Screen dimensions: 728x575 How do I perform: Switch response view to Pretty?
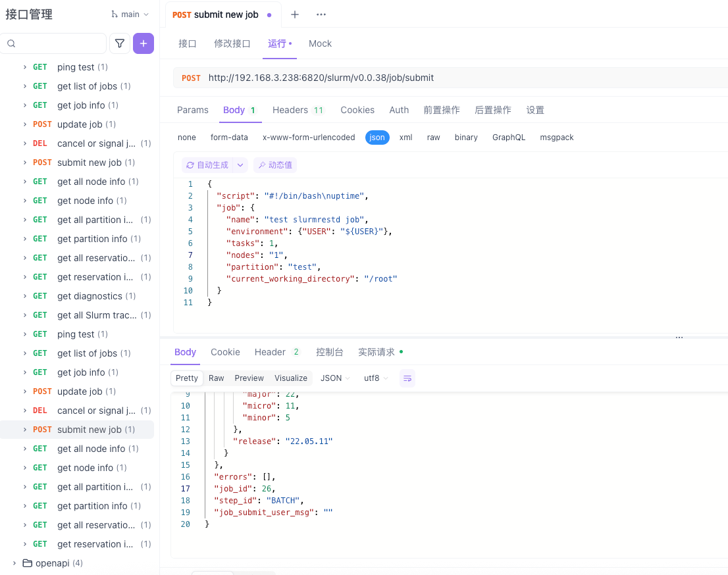click(187, 378)
